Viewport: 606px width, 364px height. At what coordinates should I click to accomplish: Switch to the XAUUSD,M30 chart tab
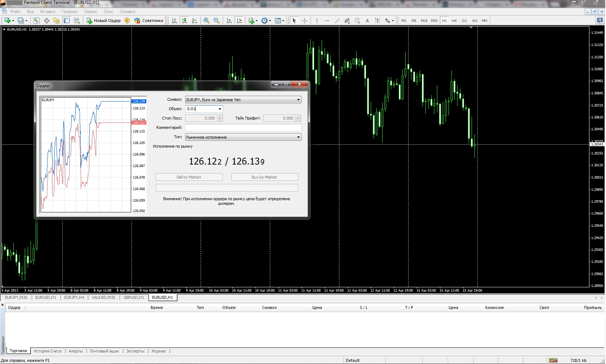tap(103, 297)
